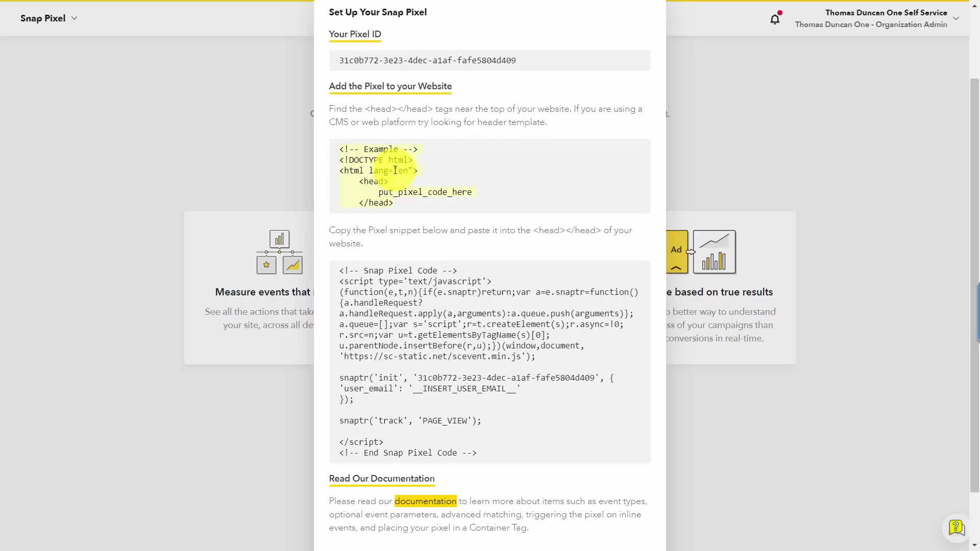
Task: Click 'Thomas Duncan One Self Service' account name
Action: click(886, 13)
